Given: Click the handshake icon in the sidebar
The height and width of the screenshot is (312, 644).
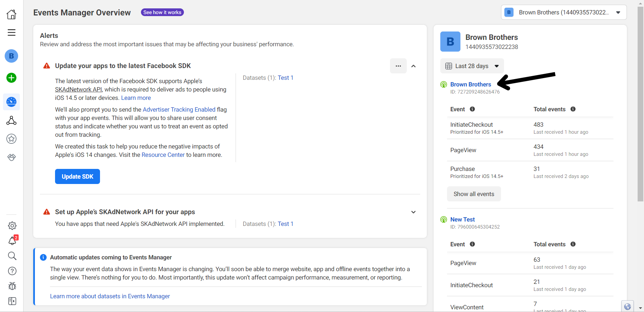Looking at the screenshot, I should [x=11, y=157].
